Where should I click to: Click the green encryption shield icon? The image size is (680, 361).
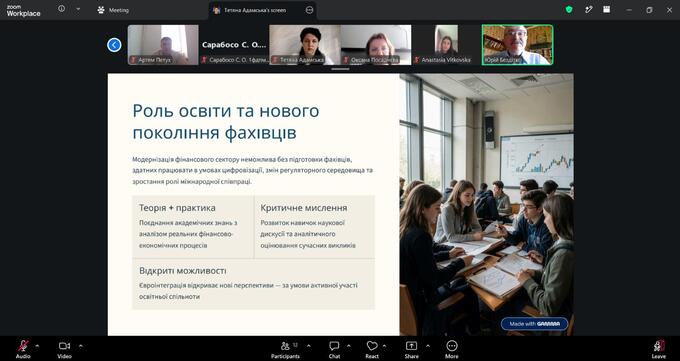pos(569,10)
